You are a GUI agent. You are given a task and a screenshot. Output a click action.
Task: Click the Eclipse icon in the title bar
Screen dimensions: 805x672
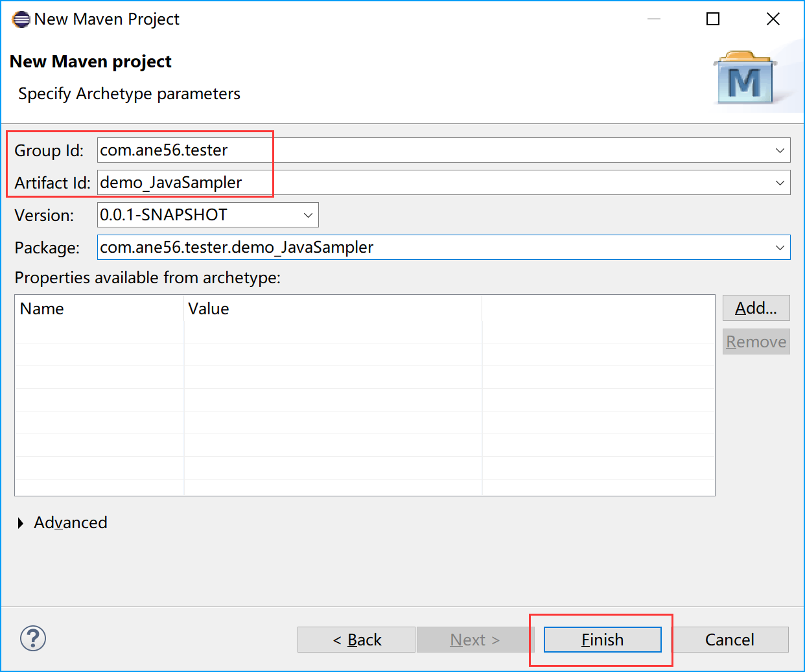[21, 19]
